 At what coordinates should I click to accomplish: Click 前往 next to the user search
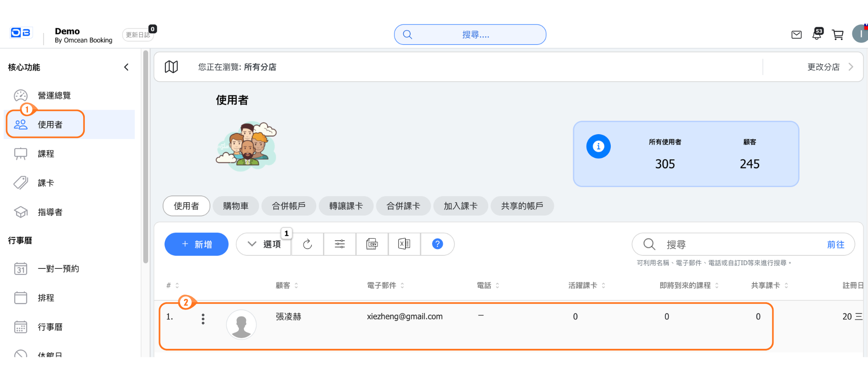tap(835, 245)
